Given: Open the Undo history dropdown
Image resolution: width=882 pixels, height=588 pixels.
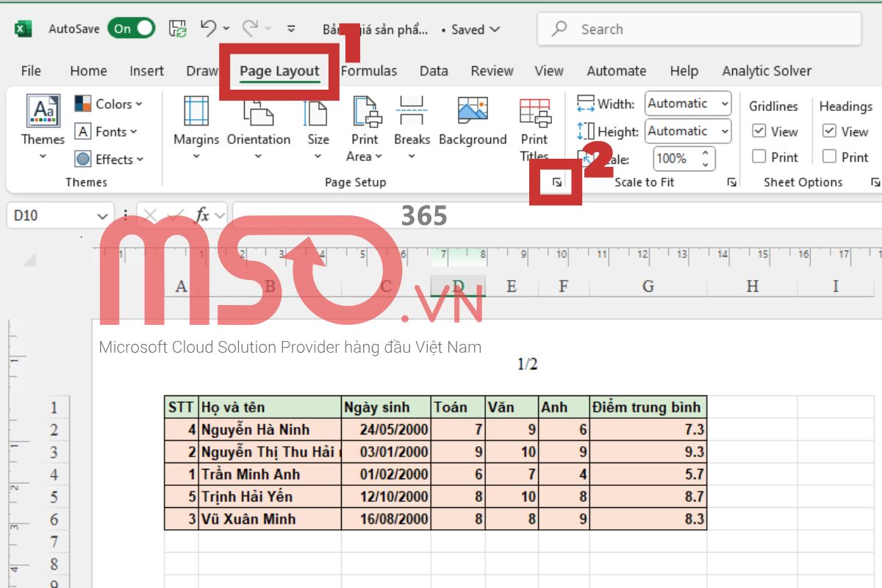Looking at the screenshot, I should [x=226, y=29].
